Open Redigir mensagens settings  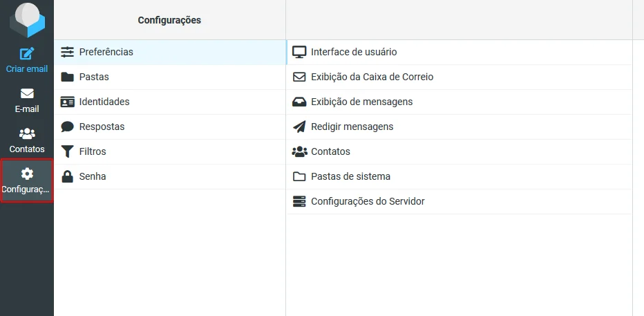tap(460, 127)
